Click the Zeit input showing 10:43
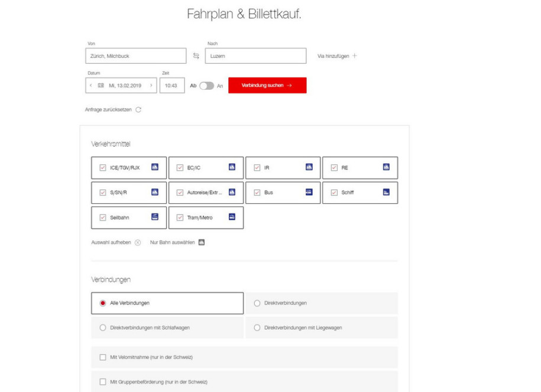 click(x=172, y=85)
